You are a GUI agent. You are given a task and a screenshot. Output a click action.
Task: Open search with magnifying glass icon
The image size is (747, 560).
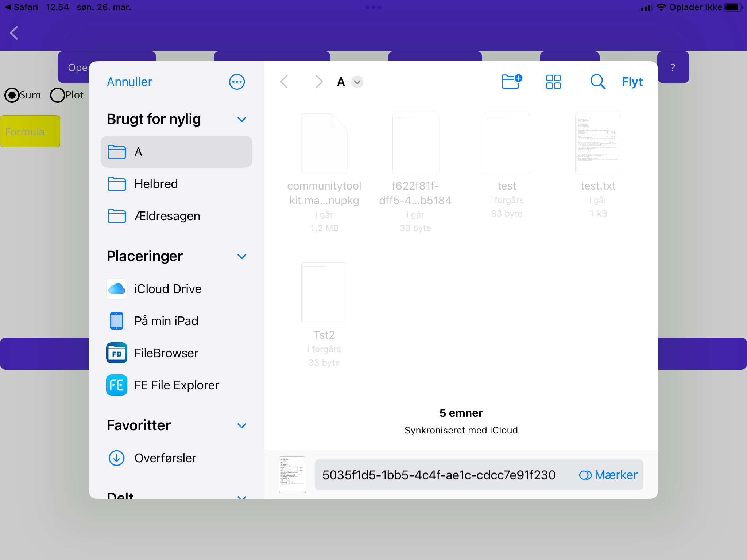pyautogui.click(x=597, y=82)
